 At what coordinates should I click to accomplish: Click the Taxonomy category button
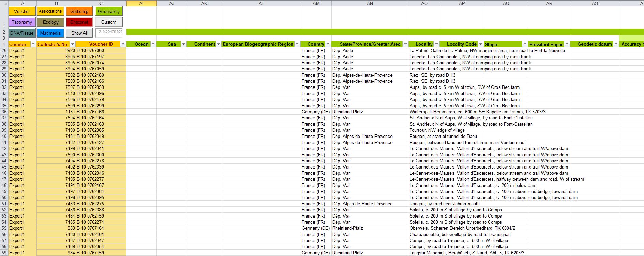(22, 22)
